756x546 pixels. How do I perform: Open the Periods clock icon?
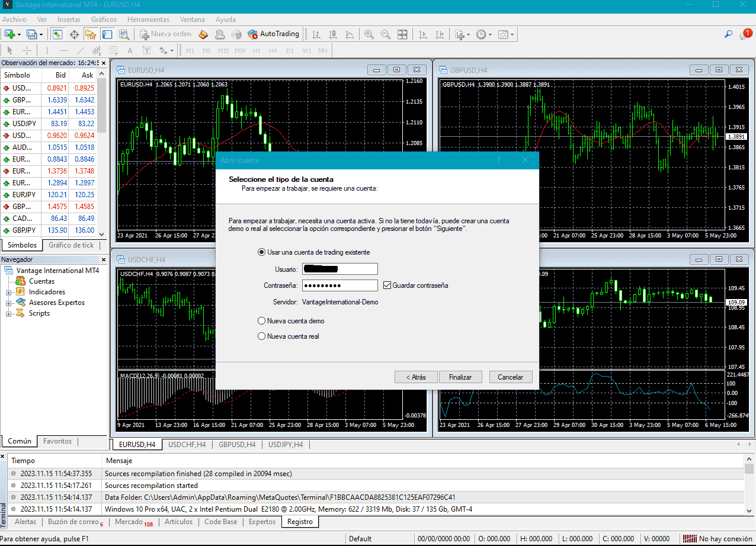[480, 34]
